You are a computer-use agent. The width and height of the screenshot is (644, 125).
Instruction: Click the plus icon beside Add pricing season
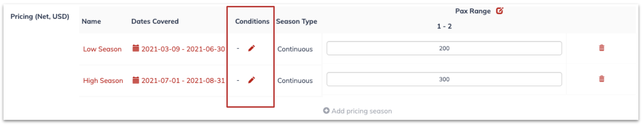326,111
